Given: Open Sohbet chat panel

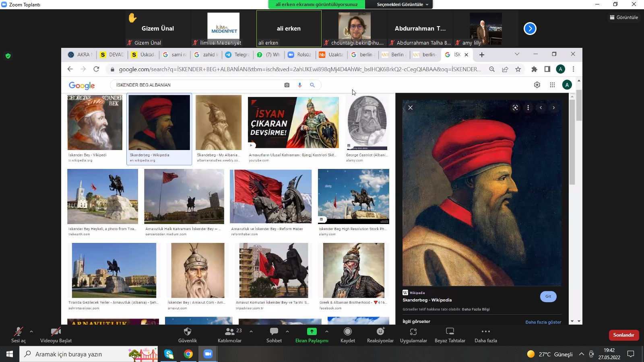Looking at the screenshot, I should pos(274,335).
